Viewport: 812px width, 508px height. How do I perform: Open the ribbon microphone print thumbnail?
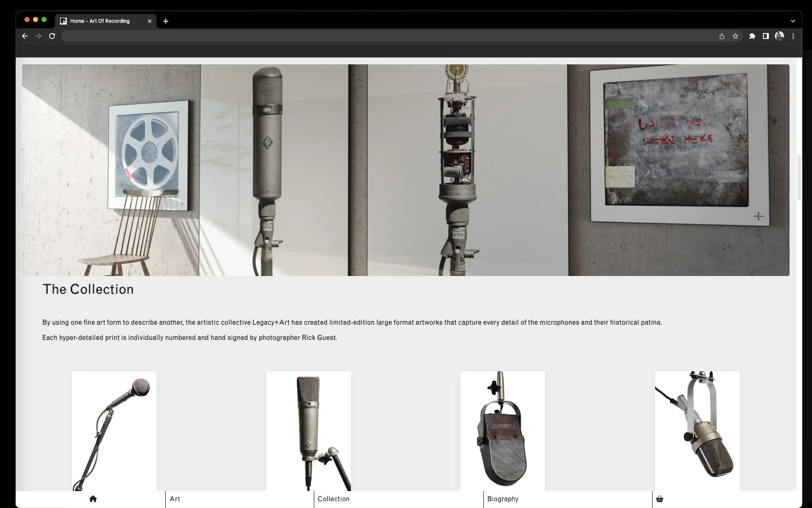pos(502,431)
